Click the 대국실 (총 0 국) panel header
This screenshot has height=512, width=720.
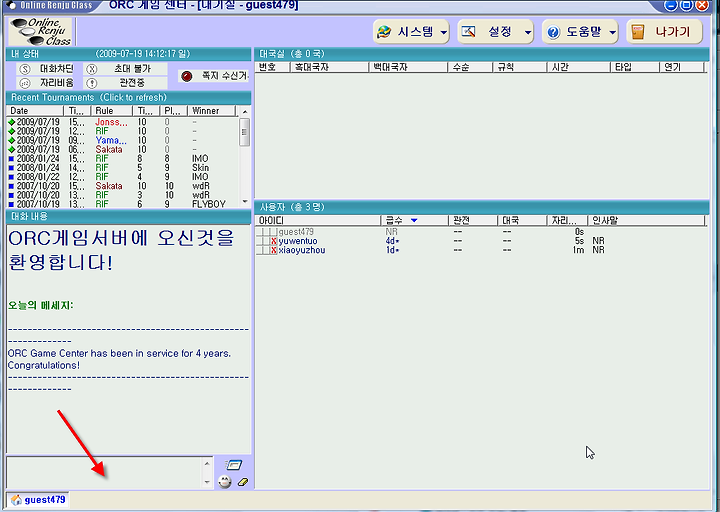482,54
